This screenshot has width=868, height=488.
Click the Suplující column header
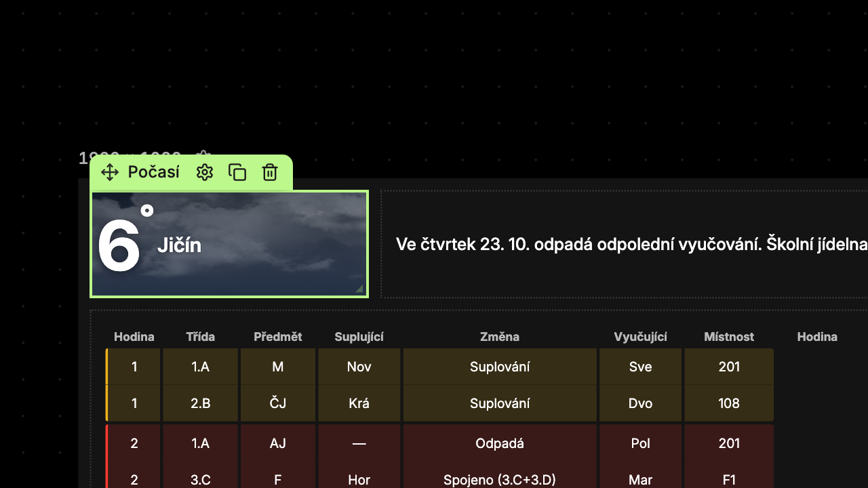(x=359, y=337)
